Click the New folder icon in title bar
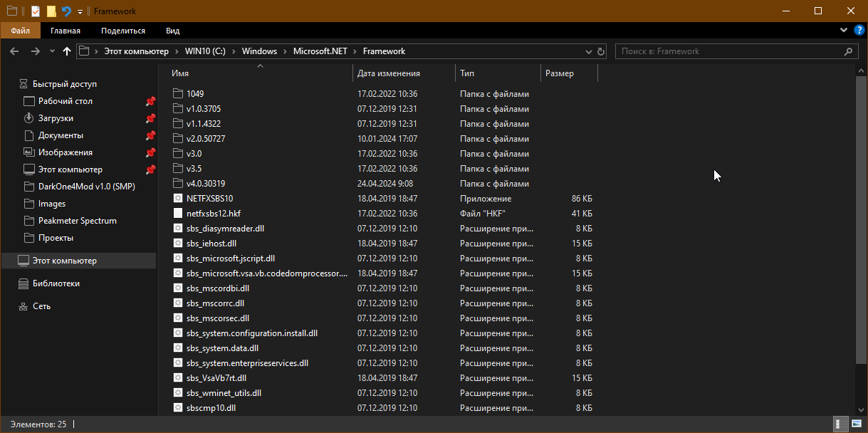Image resolution: width=868 pixels, height=433 pixels. click(51, 11)
